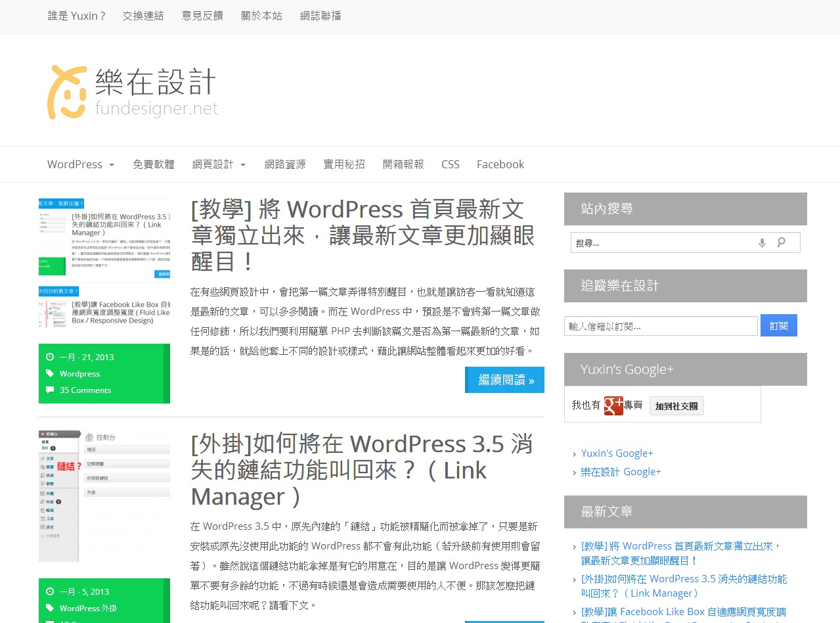
Task: Open article title 如何將在 WordPress 3.5 消失的鏈結功能叫回來
Action: coord(361,470)
